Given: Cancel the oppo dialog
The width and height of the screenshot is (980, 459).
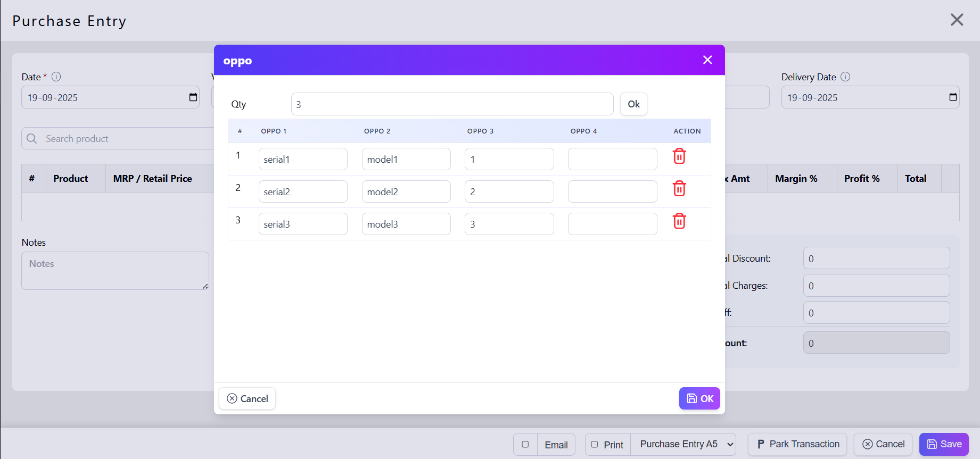Looking at the screenshot, I should [x=248, y=398].
